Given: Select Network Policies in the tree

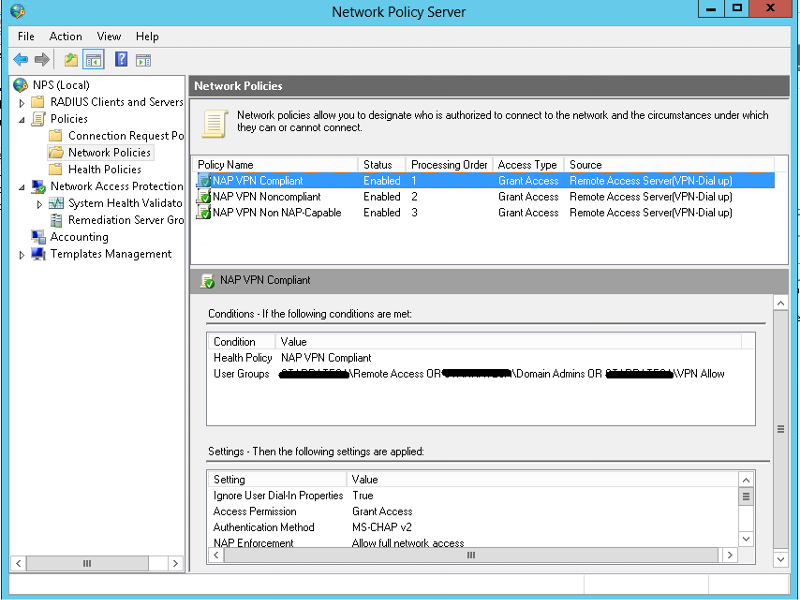Looking at the screenshot, I should pyautogui.click(x=110, y=153).
